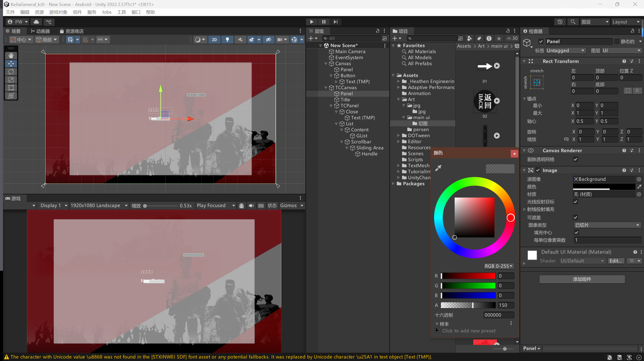Screen dimensions: 644x361
Task: Select the Move tool
Action: click(x=11, y=64)
